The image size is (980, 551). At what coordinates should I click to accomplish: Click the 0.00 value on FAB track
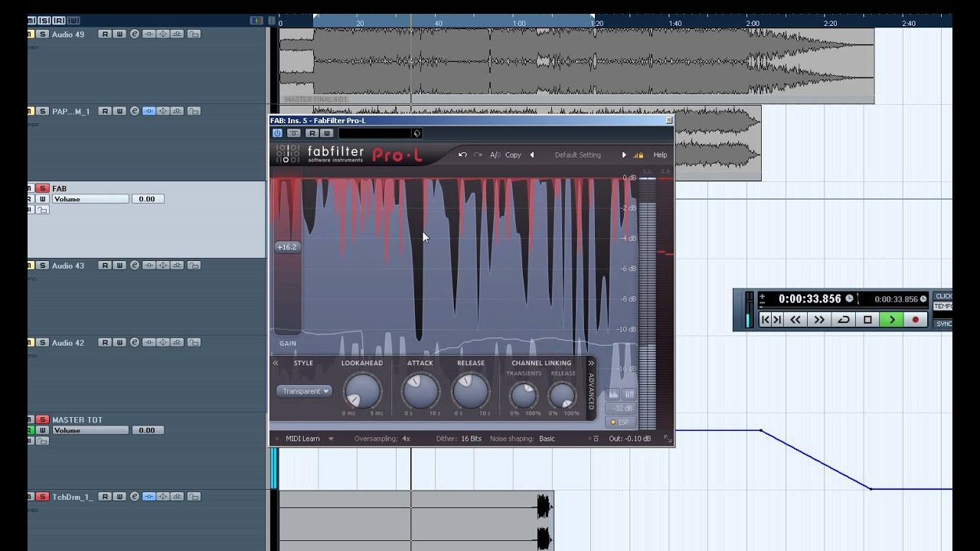(147, 199)
